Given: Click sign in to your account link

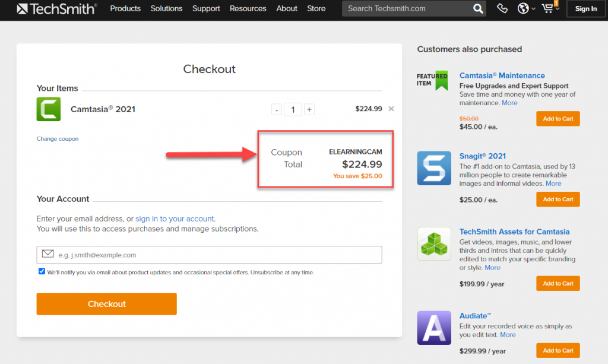Looking at the screenshot, I should coord(175,219).
